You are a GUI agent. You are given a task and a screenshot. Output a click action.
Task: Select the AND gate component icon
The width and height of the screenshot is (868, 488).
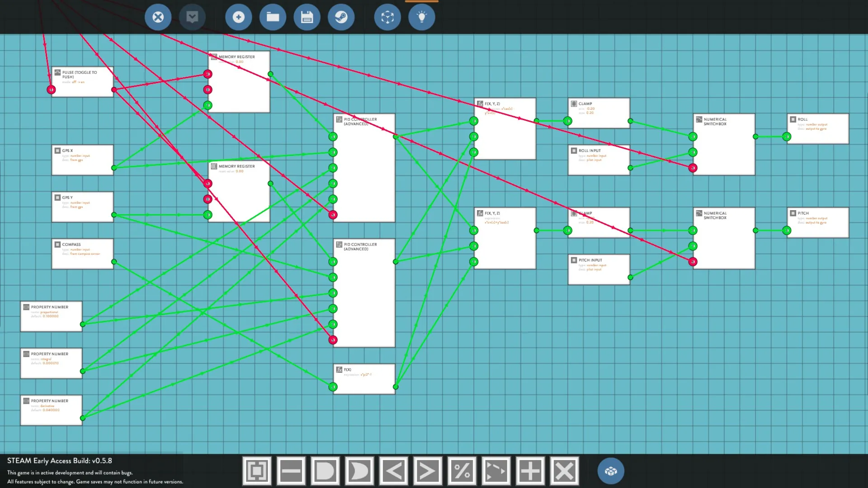(325, 471)
